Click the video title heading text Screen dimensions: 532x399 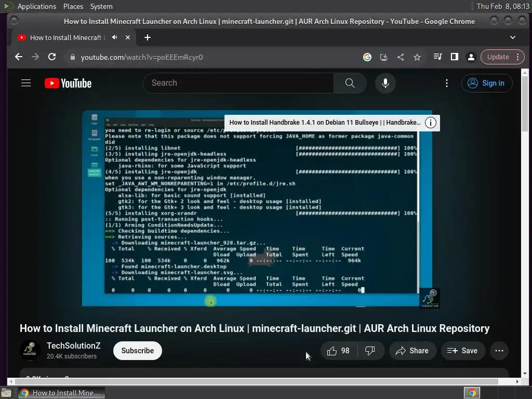pos(255,328)
